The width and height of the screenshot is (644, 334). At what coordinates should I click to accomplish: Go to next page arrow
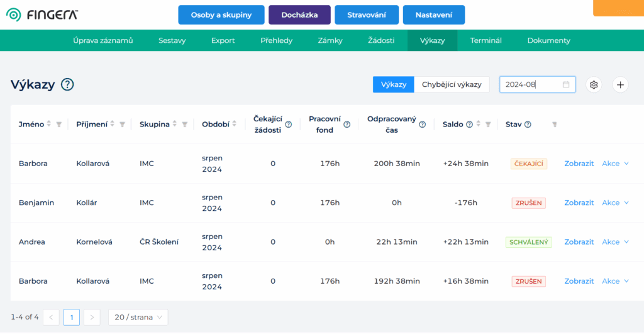click(x=92, y=317)
